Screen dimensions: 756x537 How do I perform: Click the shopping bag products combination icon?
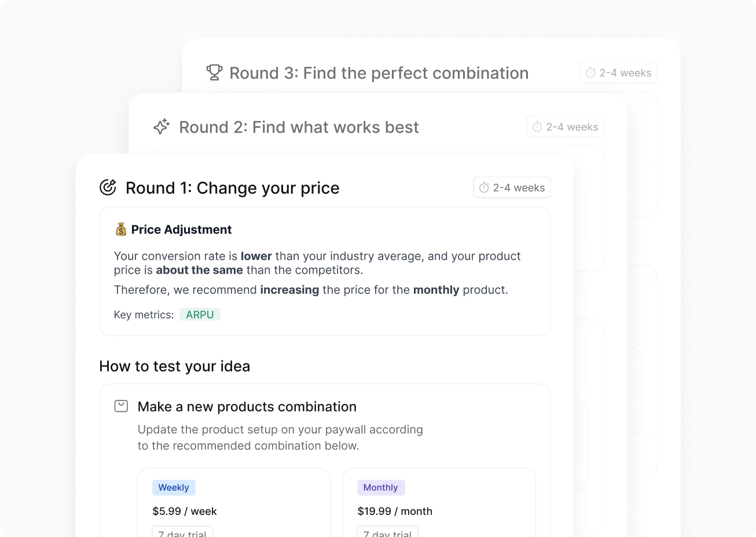[121, 406]
